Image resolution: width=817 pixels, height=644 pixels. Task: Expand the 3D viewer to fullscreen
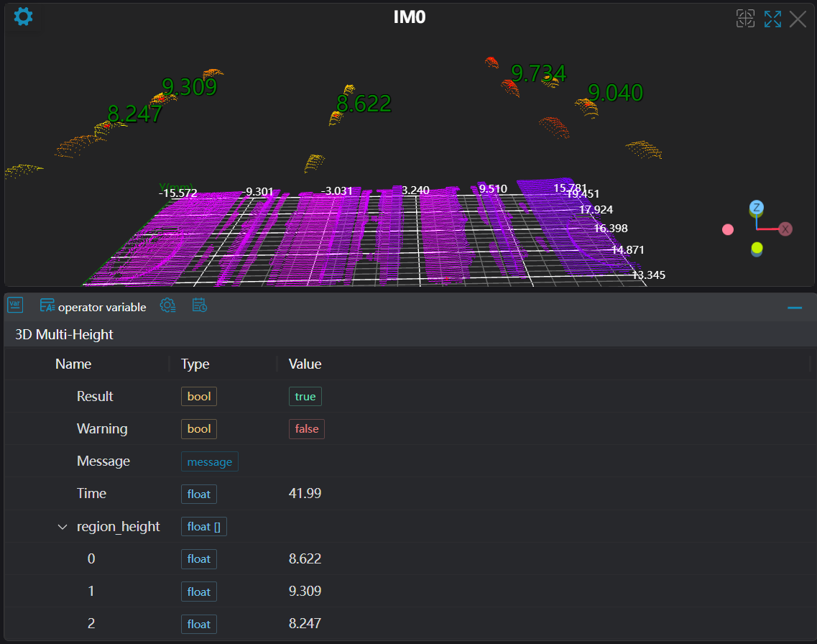[772, 19]
